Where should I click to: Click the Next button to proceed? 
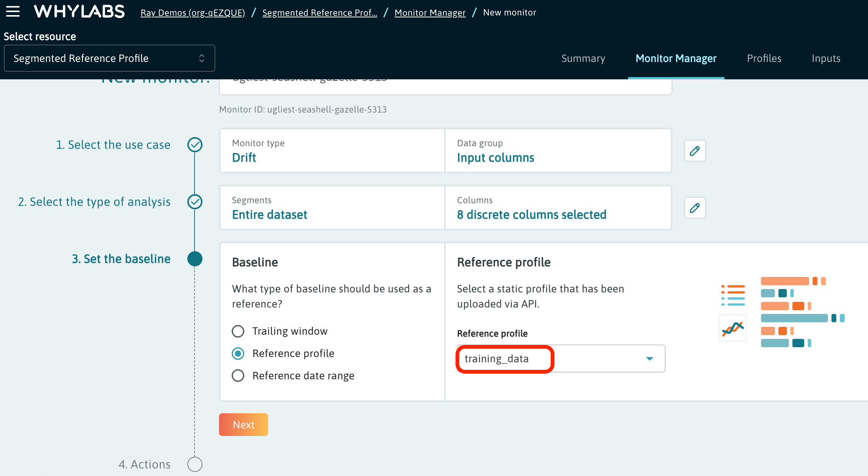(242, 424)
